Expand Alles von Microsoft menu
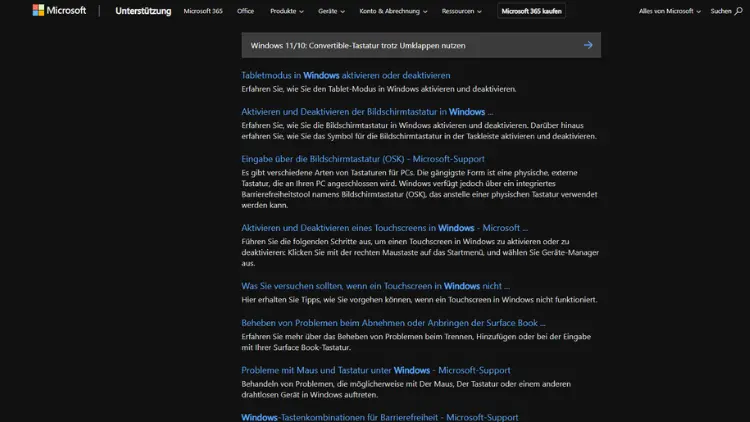 (x=670, y=11)
